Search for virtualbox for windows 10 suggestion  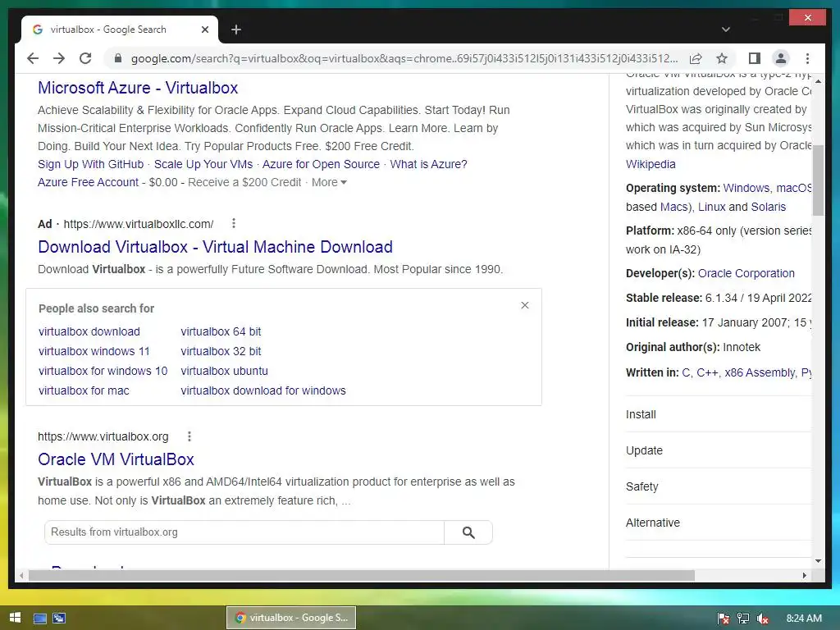(x=103, y=372)
